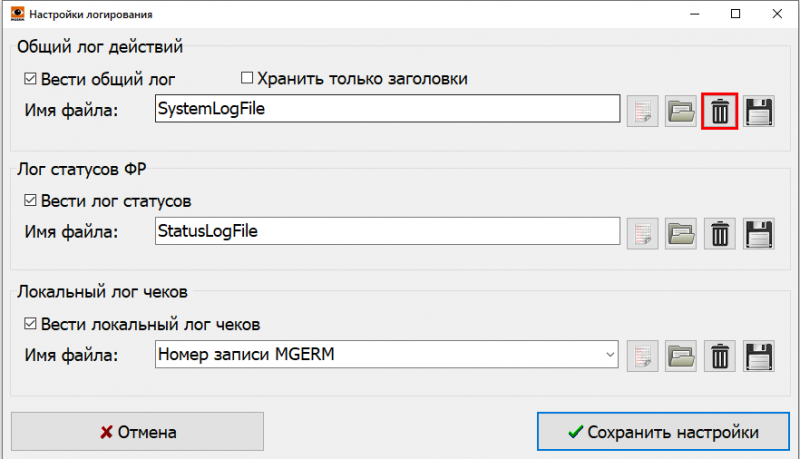
Task: Expand the 'Номер записи MGERM' dropdown
Action: 610,354
